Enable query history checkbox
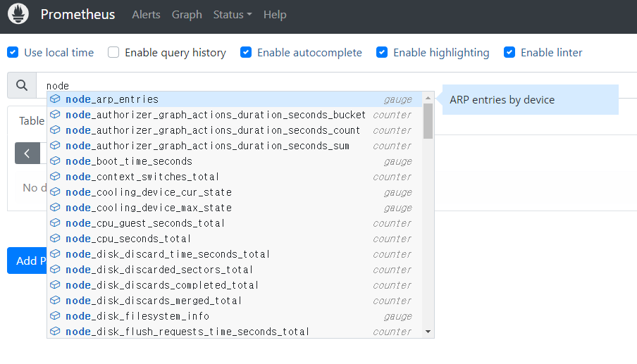 [113, 52]
